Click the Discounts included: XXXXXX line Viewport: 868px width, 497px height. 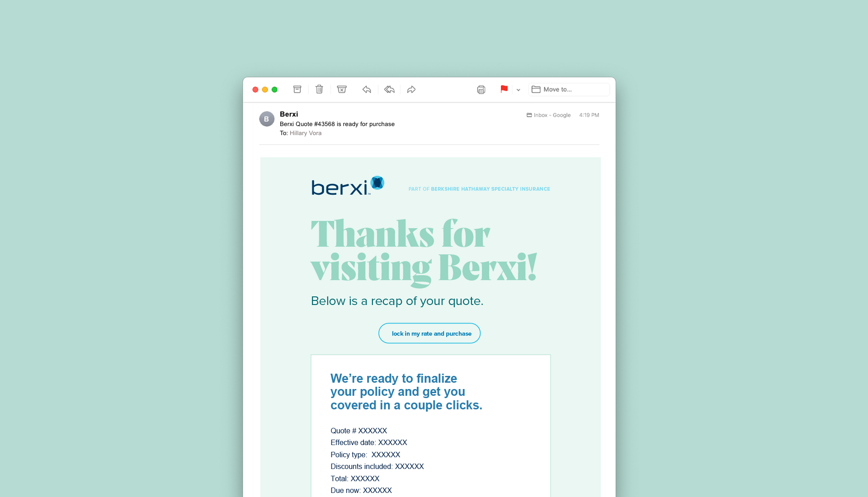pos(377,466)
